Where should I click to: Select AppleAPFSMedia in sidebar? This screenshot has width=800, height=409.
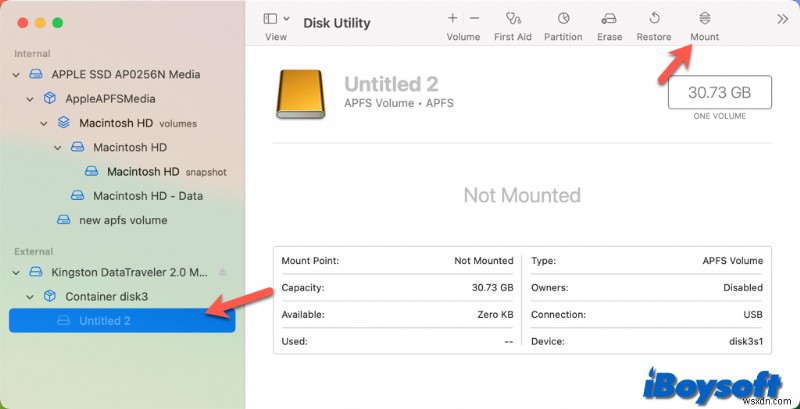click(110, 99)
